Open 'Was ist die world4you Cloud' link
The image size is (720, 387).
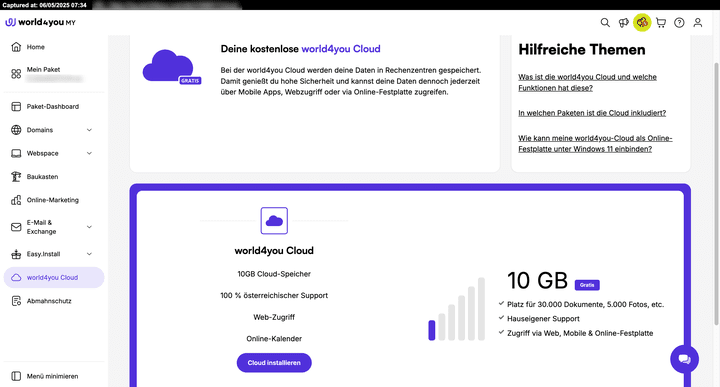[587, 82]
